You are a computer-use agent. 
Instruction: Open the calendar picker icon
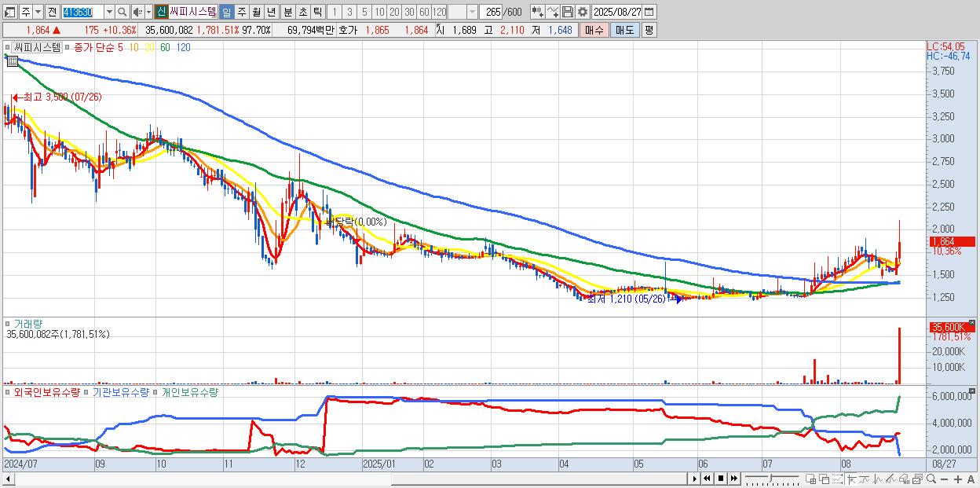[x=649, y=12]
